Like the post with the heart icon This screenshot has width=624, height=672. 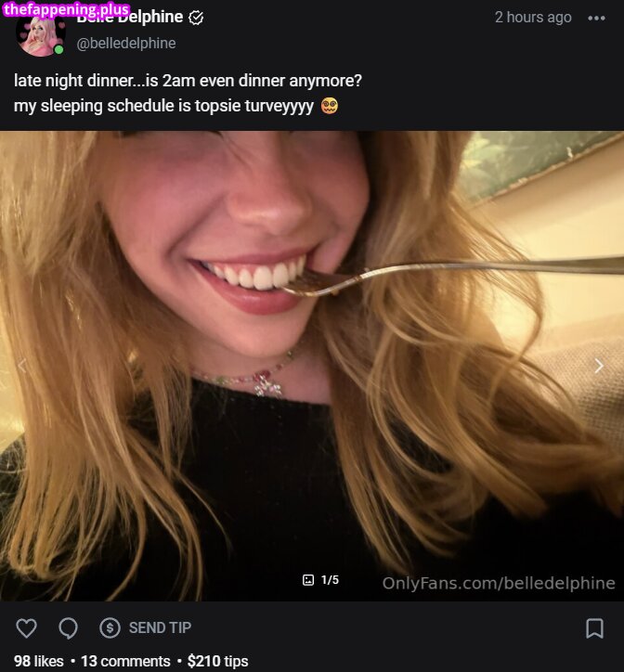click(x=27, y=628)
